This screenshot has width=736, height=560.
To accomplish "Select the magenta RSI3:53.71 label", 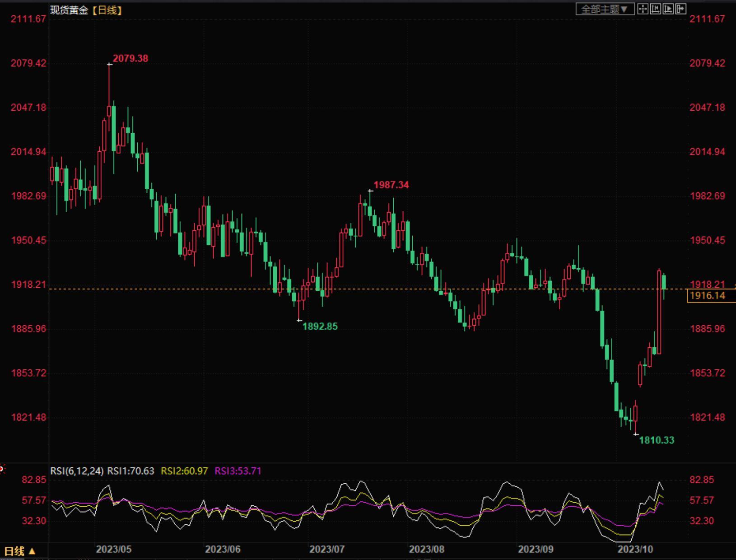I will (x=238, y=471).
